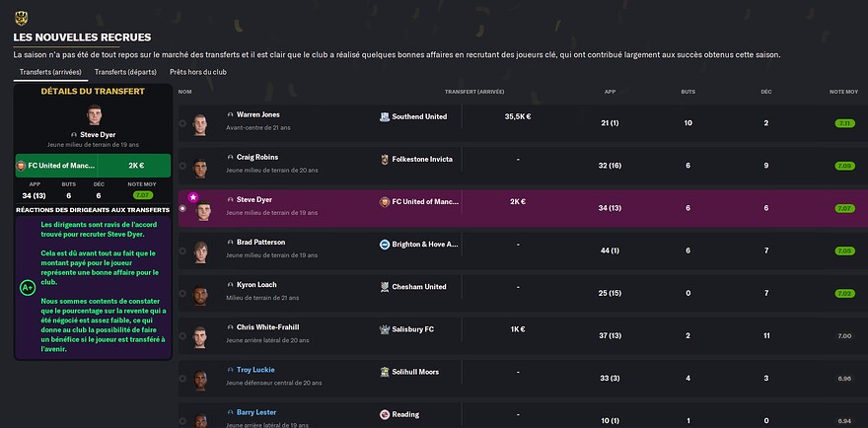Image resolution: width=868 pixels, height=428 pixels.
Task: Click the Folkestone Invicta club badge
Action: (384, 160)
